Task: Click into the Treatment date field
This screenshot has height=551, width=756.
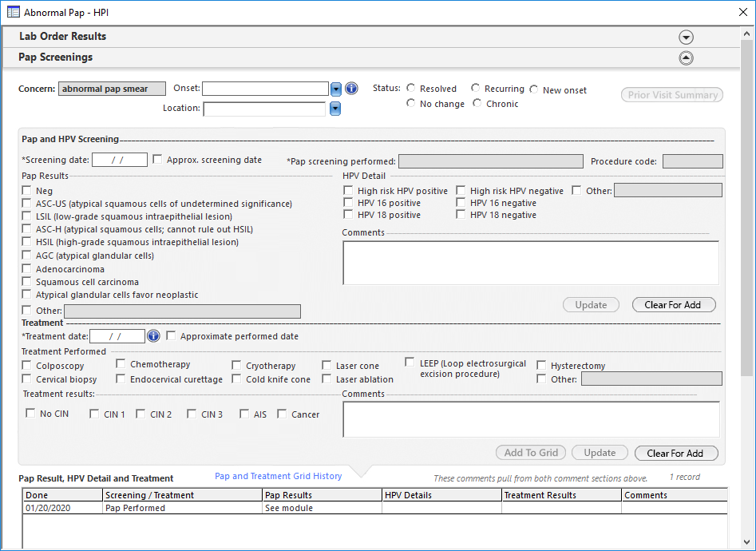Action: pyautogui.click(x=117, y=336)
